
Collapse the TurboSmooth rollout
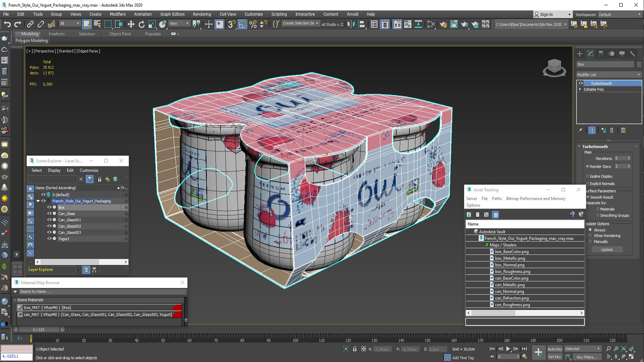coord(579,146)
